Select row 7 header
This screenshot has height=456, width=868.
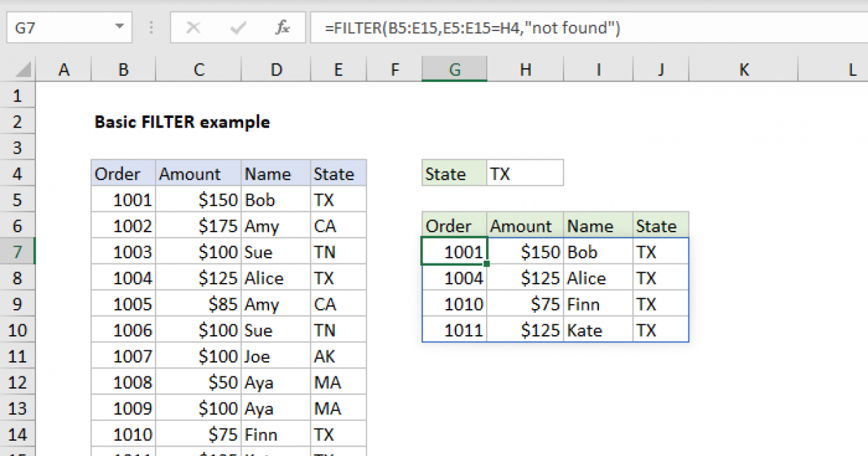point(18,252)
